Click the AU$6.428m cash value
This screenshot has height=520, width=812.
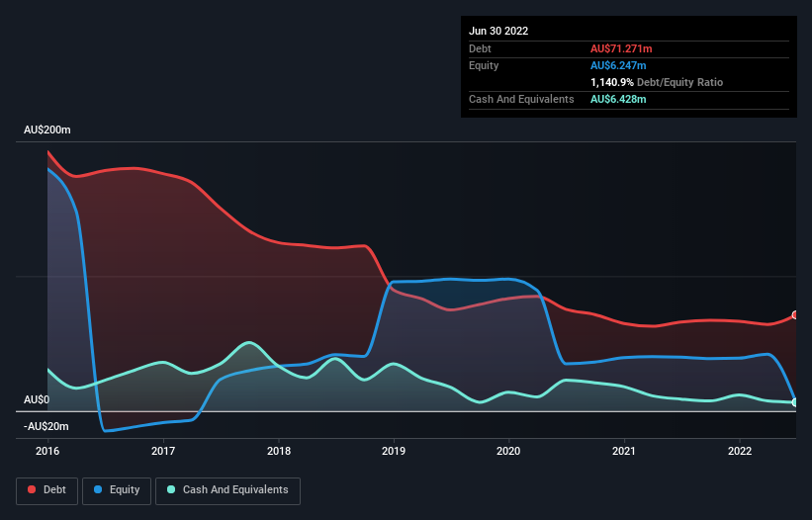618,99
